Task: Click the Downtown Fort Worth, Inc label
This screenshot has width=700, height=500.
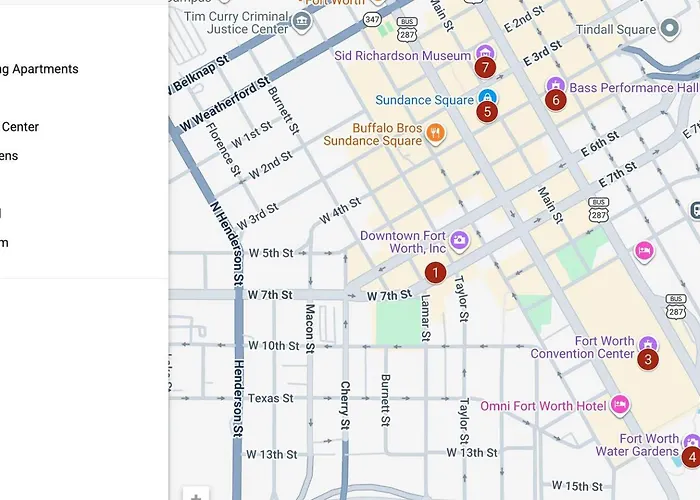Action: point(403,242)
